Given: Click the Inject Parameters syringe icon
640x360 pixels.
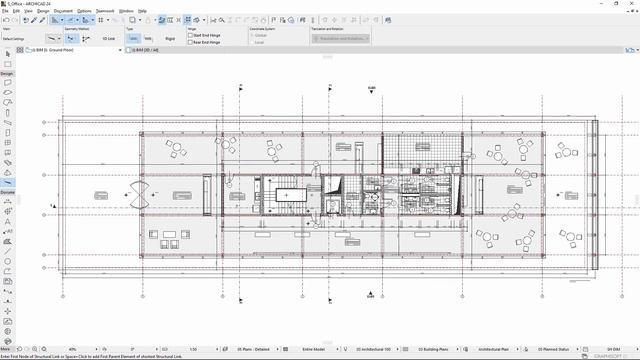Looking at the screenshot, I should (42, 20).
